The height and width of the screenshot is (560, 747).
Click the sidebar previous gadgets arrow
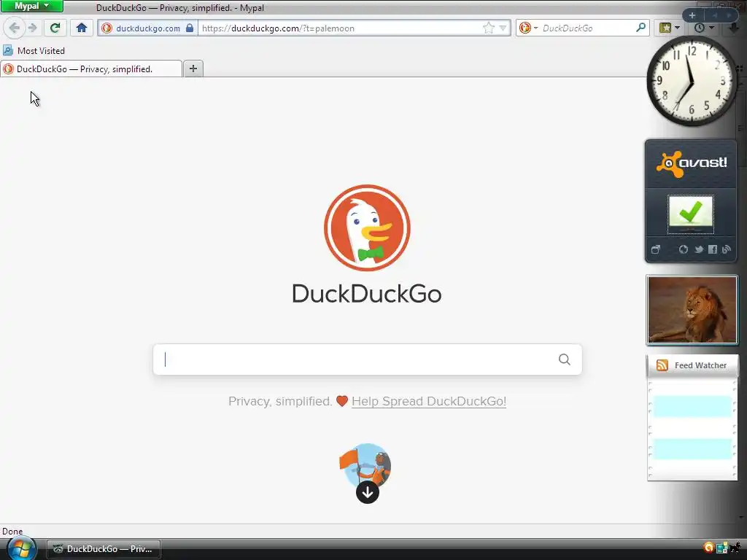[x=714, y=15]
